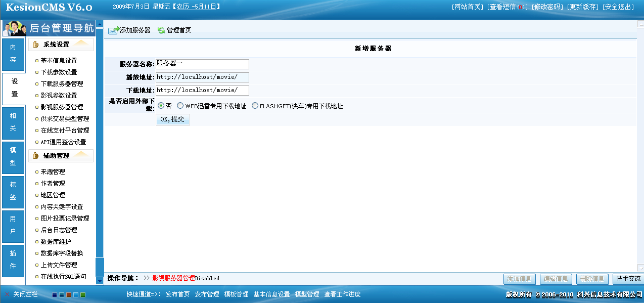Collapse the 系统设置 section header
This screenshot has width=644, height=303.
61,45
